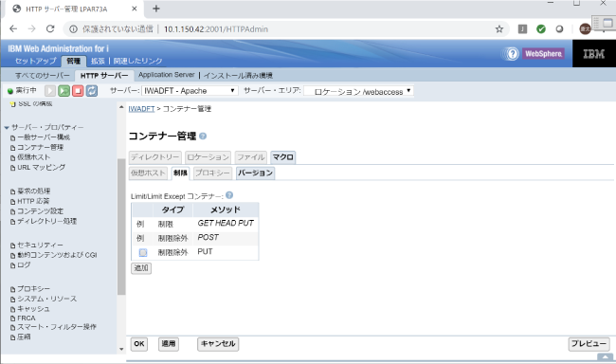The height and width of the screenshot is (364, 616).
Task: Click the blue refresh server icon
Action: [92, 91]
